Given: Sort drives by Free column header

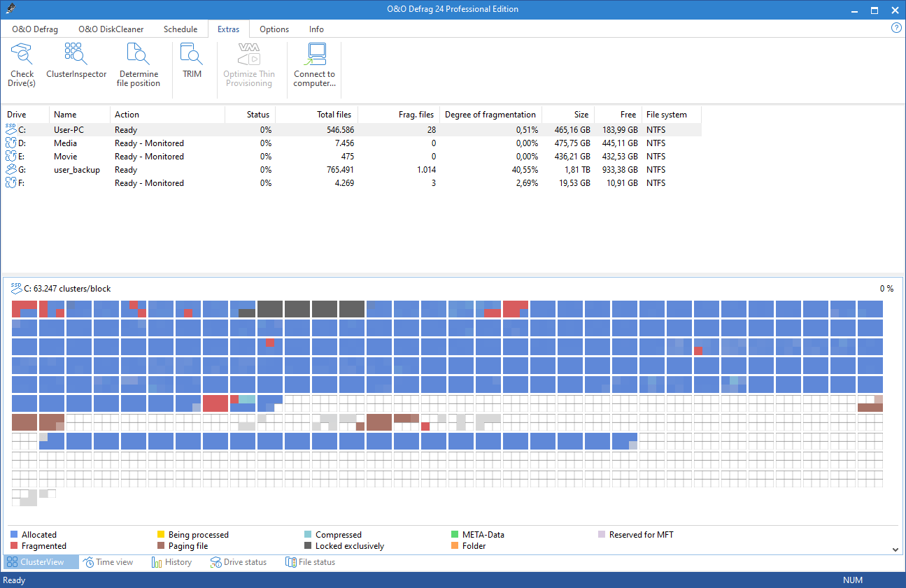Looking at the screenshot, I should [x=628, y=115].
